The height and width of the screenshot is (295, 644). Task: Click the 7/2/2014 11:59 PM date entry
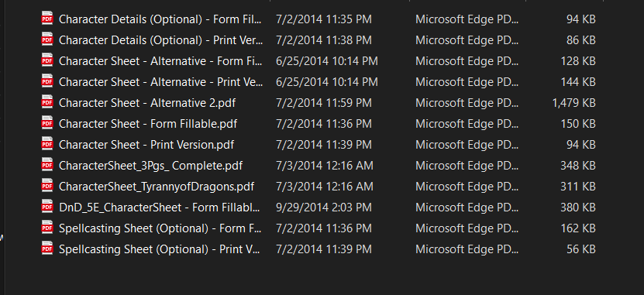point(324,103)
